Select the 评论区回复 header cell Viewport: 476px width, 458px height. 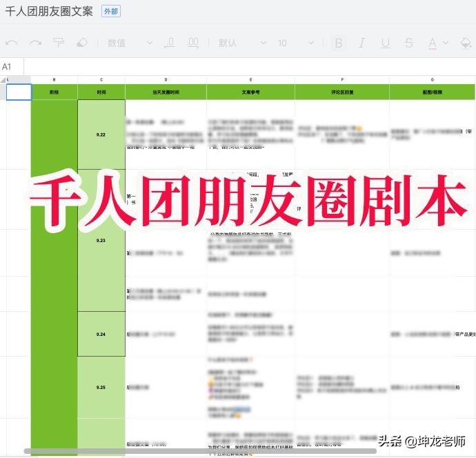tap(342, 92)
